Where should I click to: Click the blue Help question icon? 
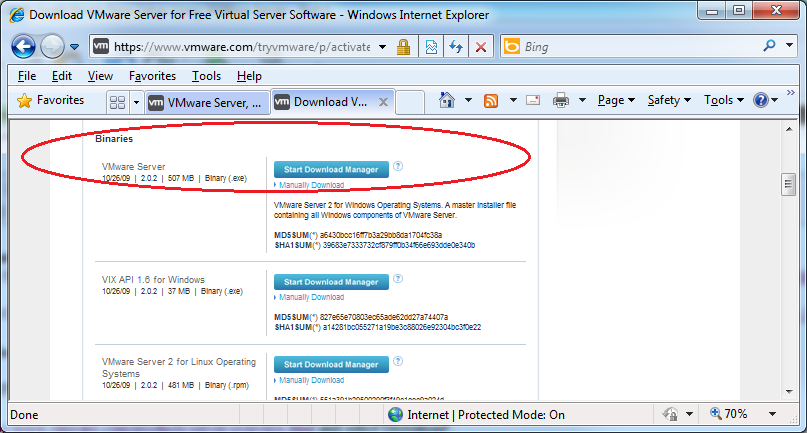(761, 100)
